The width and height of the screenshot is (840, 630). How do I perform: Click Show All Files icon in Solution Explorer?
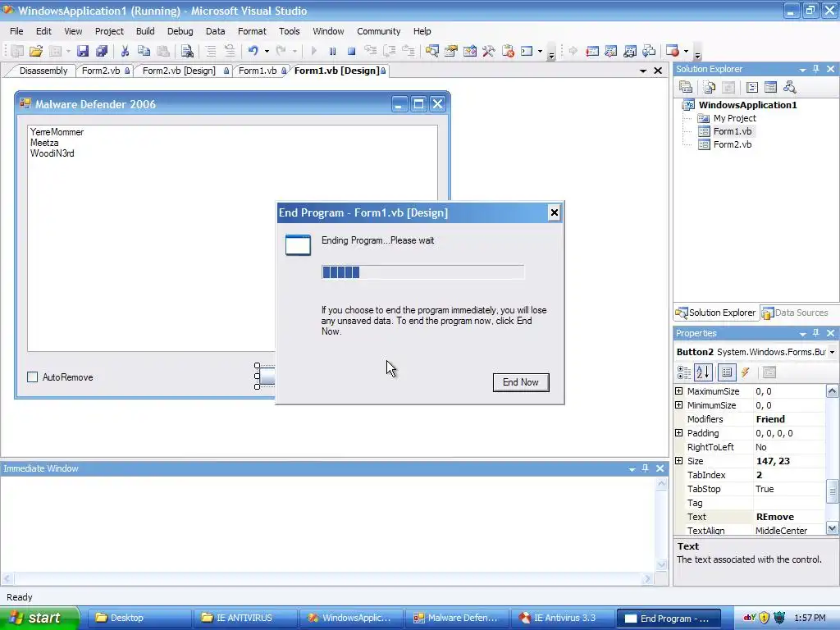click(x=710, y=87)
